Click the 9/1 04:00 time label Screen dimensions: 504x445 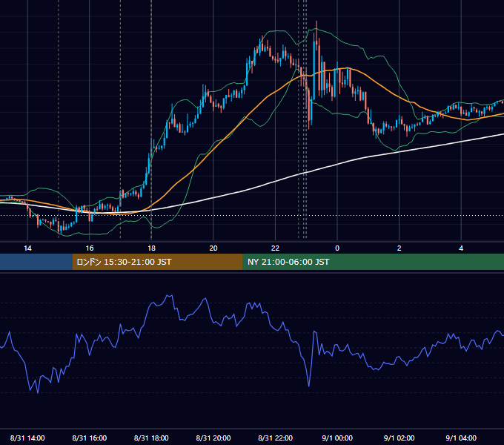(461, 438)
